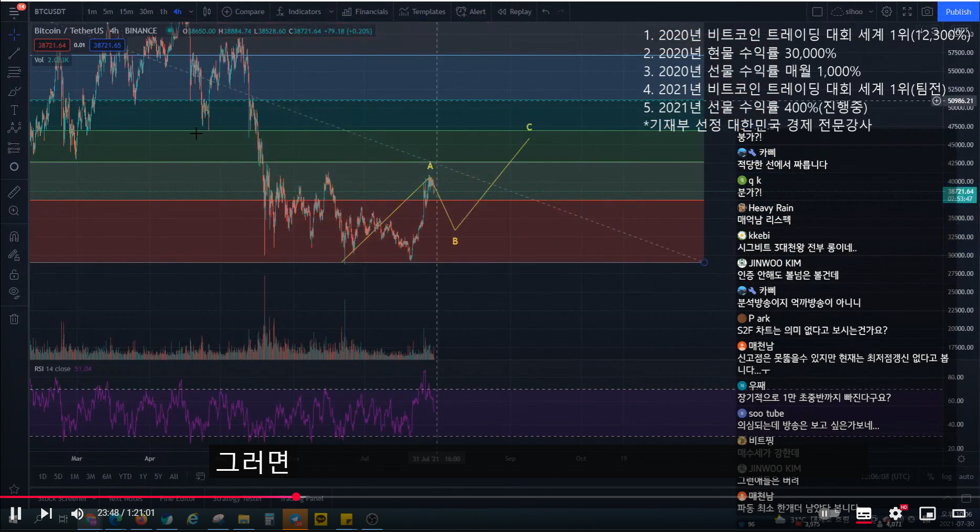Select the text annotation tool
This screenshot has width=980, height=532.
(14, 110)
